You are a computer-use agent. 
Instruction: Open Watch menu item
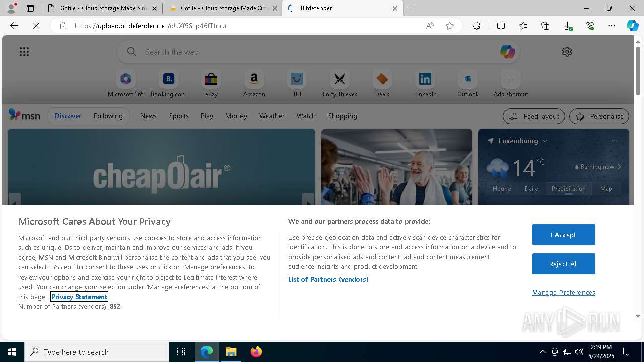306,116
